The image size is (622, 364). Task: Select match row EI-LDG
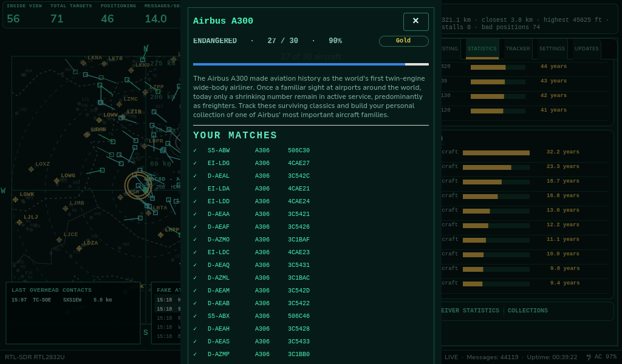click(x=310, y=163)
